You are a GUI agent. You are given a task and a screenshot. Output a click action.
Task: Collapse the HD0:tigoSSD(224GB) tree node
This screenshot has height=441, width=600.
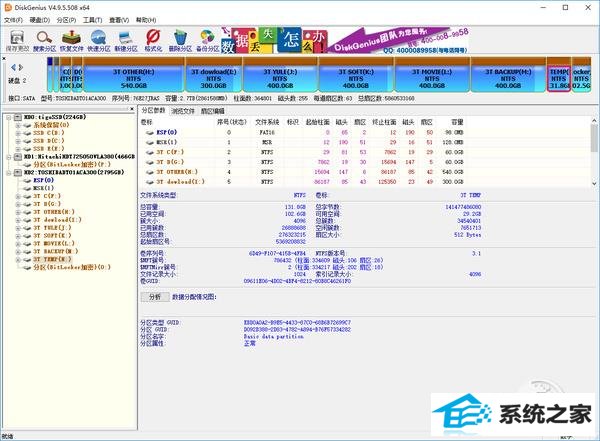8,117
